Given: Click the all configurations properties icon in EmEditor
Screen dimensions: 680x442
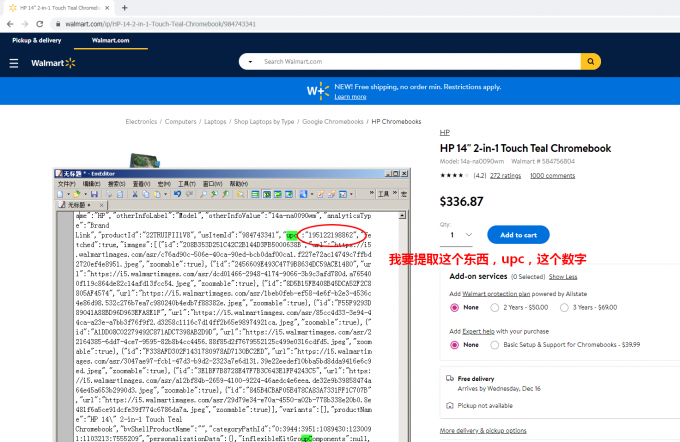Looking at the screenshot, I should (331, 194).
